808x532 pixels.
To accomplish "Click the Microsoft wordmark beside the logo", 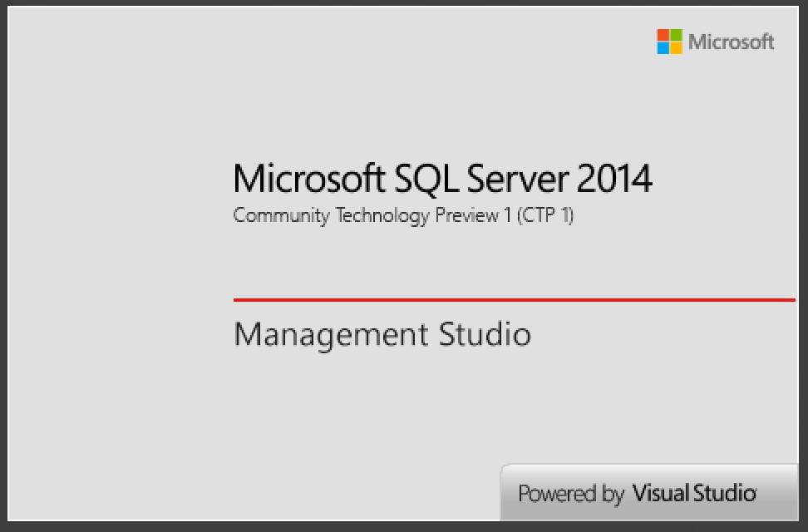I will click(732, 42).
